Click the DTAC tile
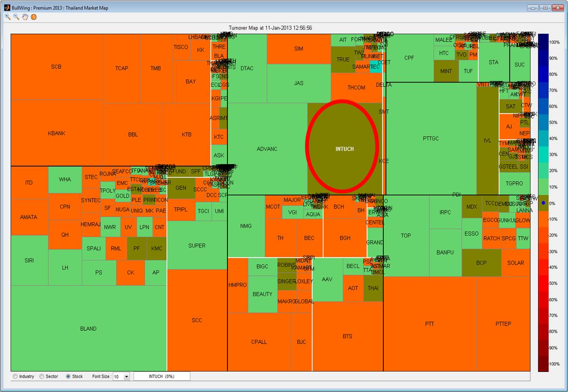The width and height of the screenshot is (568, 392). pyautogui.click(x=247, y=68)
